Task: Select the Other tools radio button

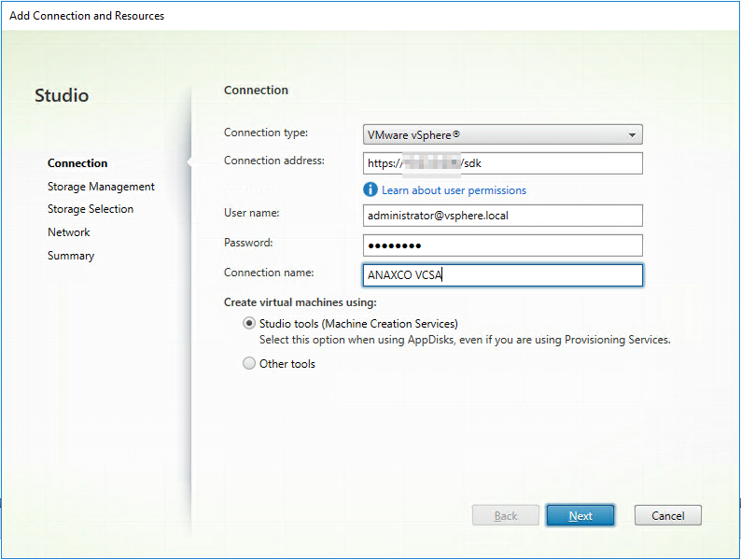Action: tap(249, 363)
